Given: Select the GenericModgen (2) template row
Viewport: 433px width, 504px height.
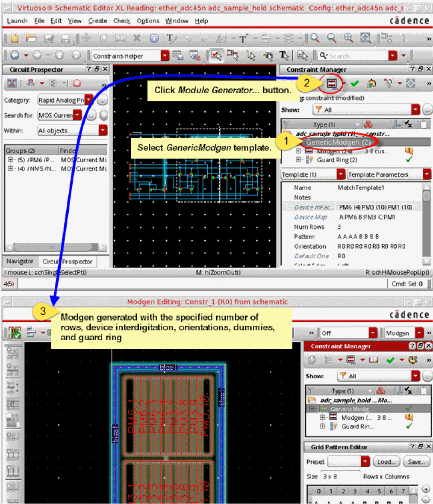Looking at the screenshot, I should point(338,142).
